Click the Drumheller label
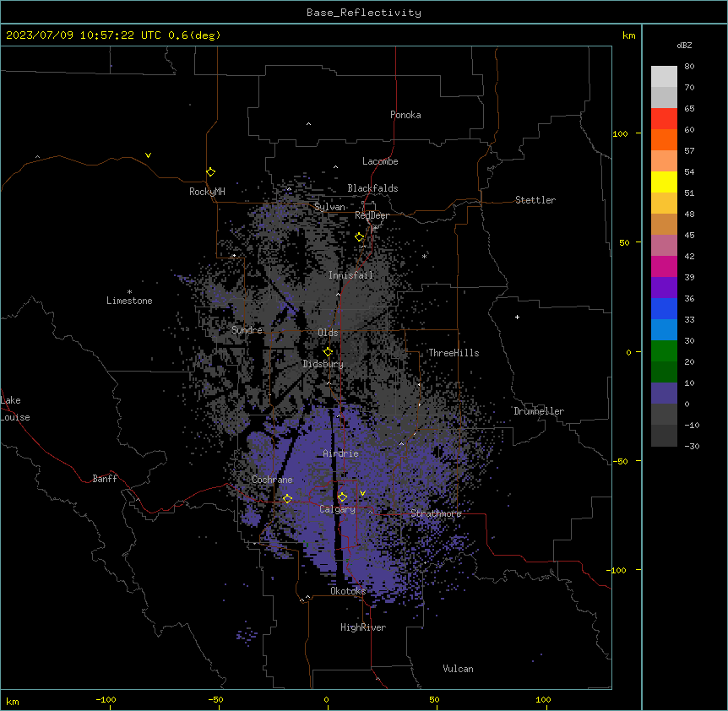The height and width of the screenshot is (711, 728). point(539,411)
